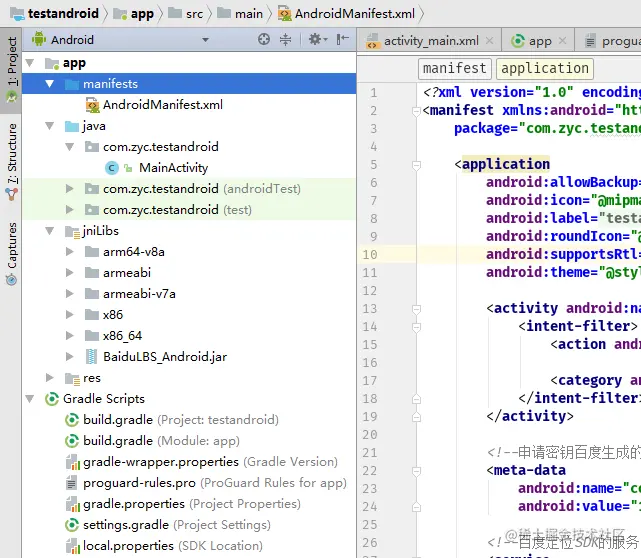This screenshot has height=558, width=641.
Task: Fold the activity tag on line 13
Action: pos(416,309)
